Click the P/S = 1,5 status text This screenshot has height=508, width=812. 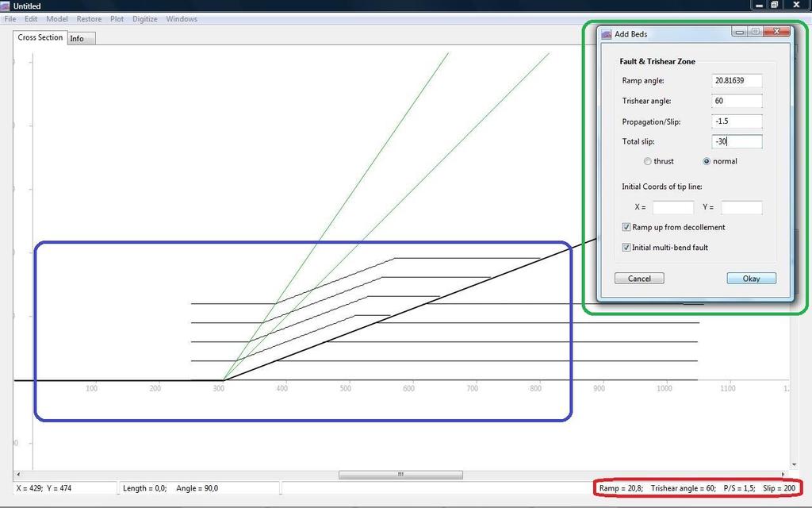[739, 488]
